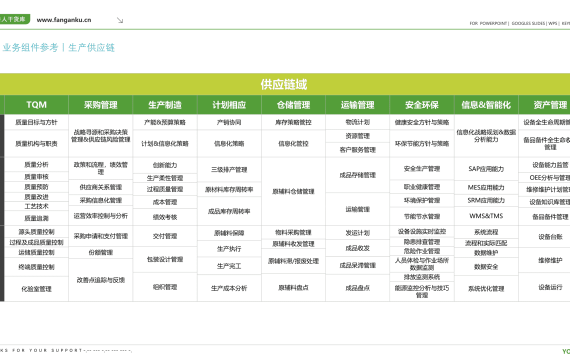Click the green logo badge at top left
This screenshot has height=360, width=570.
pos(15,19)
